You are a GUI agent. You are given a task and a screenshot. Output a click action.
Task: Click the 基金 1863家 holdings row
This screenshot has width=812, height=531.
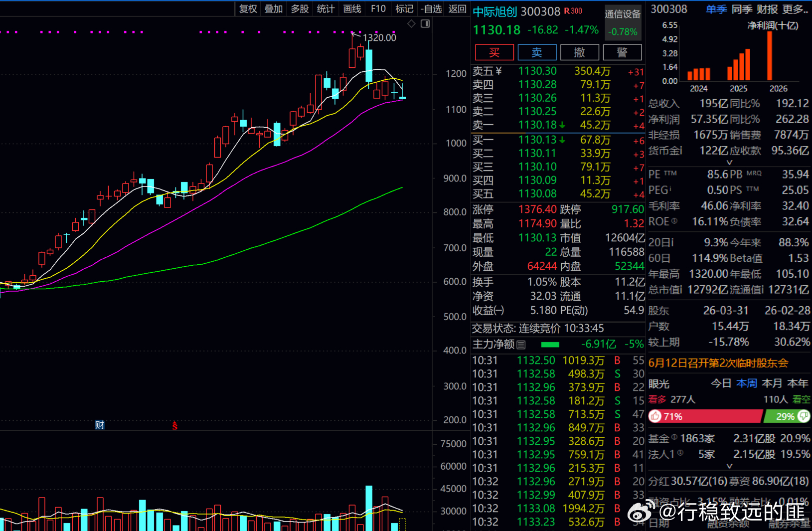(729, 438)
